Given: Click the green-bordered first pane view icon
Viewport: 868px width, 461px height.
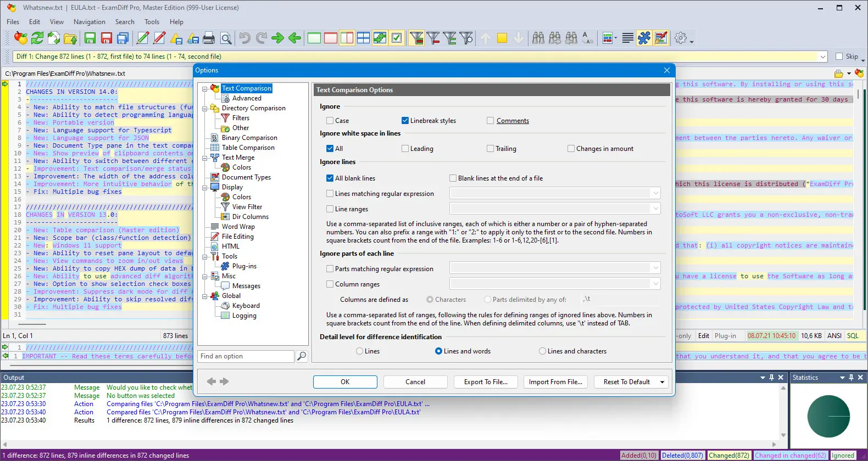Looking at the screenshot, I should (x=314, y=38).
